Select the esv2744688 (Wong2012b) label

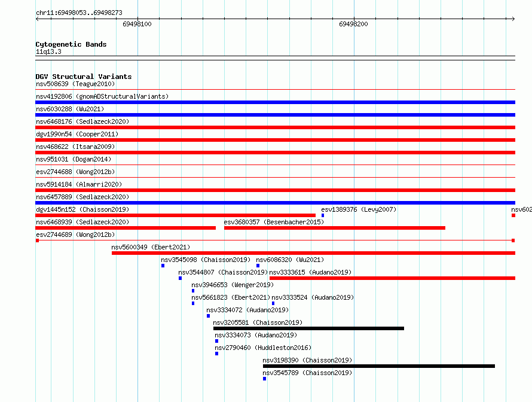click(75, 172)
